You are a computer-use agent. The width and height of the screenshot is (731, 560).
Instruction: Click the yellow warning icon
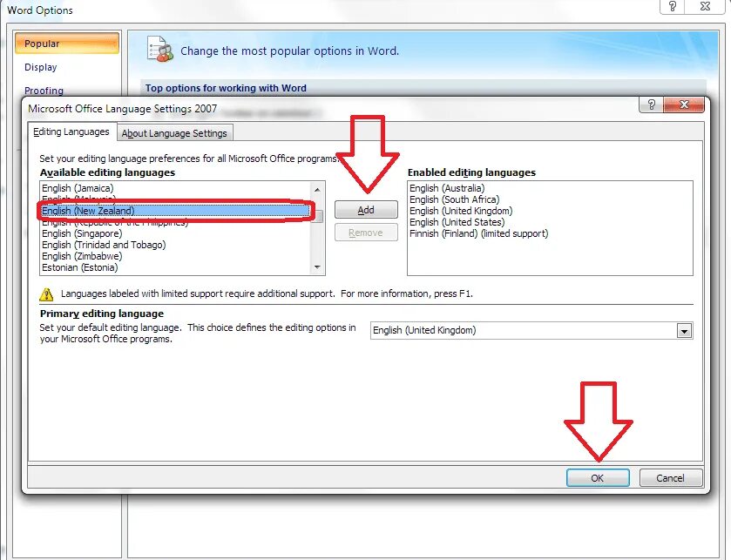click(46, 294)
